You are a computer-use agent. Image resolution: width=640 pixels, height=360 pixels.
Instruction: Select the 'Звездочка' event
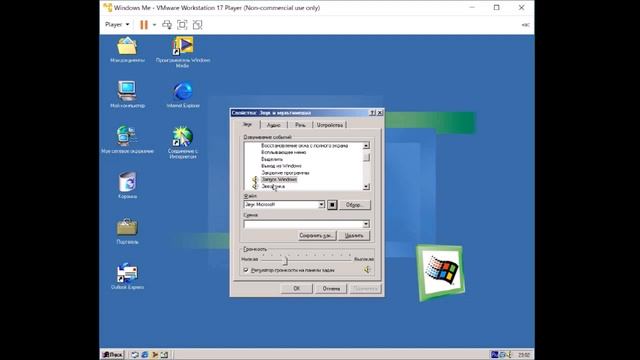tap(273, 187)
